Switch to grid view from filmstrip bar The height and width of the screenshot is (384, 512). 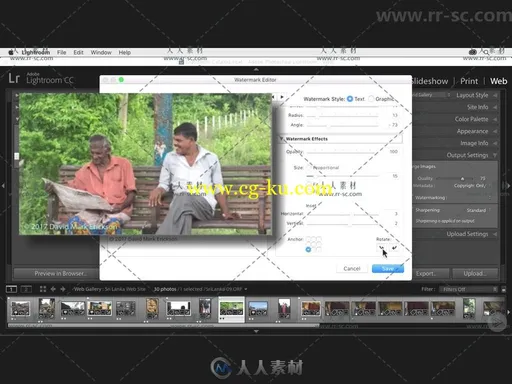(x=43, y=289)
